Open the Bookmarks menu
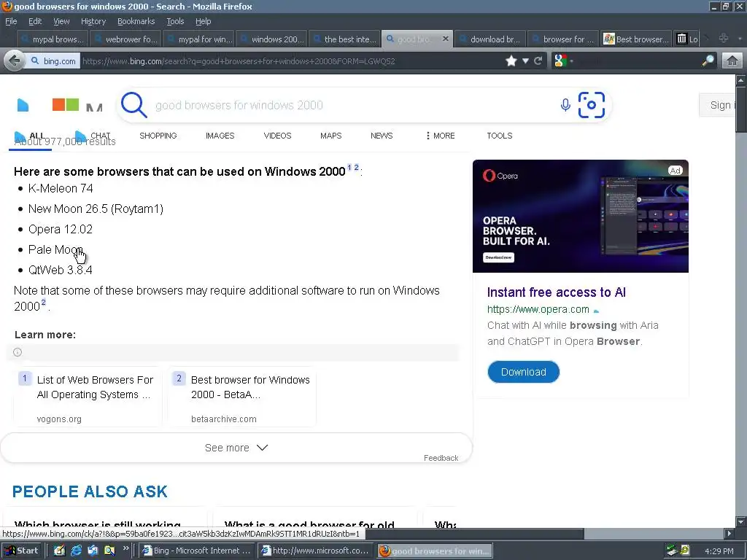Screen dimensions: 747x560 136,21
